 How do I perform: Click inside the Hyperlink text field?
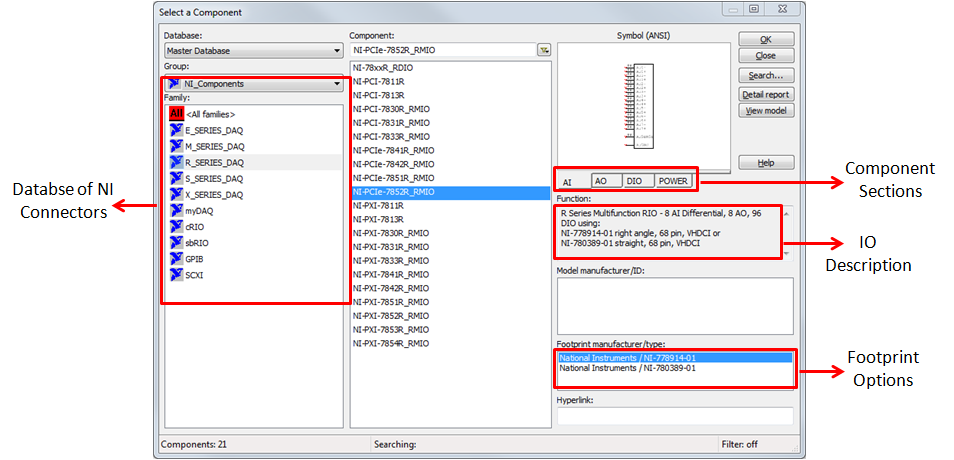coord(674,416)
